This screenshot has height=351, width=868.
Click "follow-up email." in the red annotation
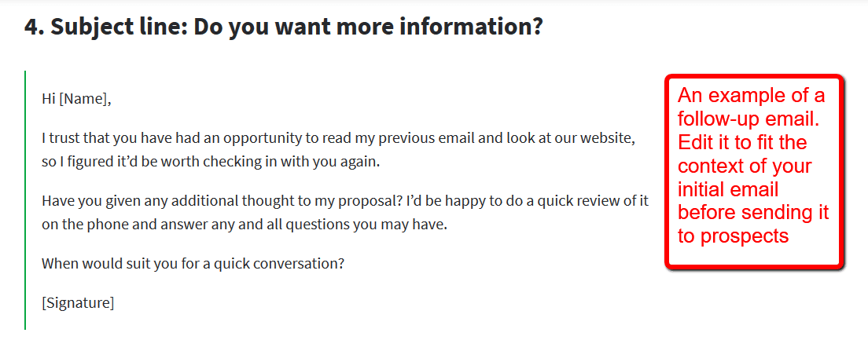pos(748,119)
